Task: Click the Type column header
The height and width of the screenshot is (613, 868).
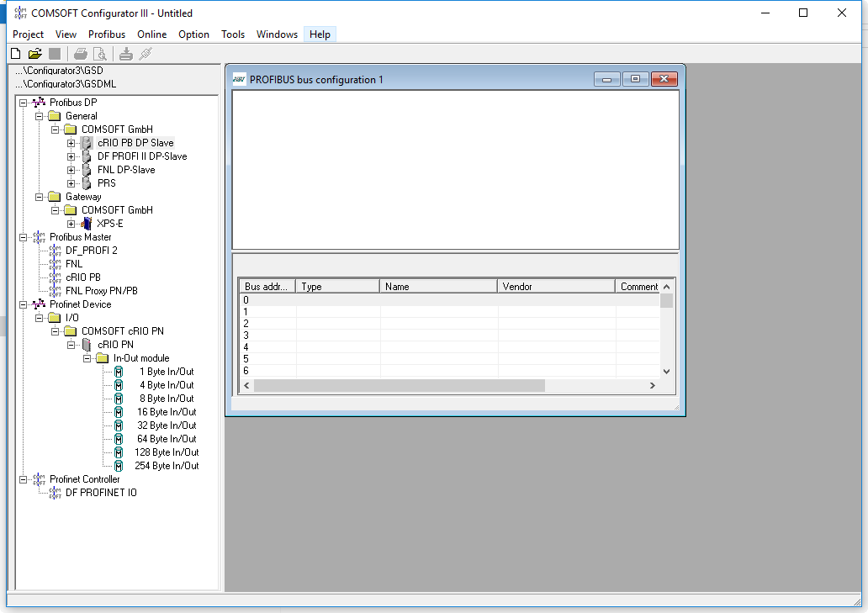Action: pyautogui.click(x=337, y=287)
